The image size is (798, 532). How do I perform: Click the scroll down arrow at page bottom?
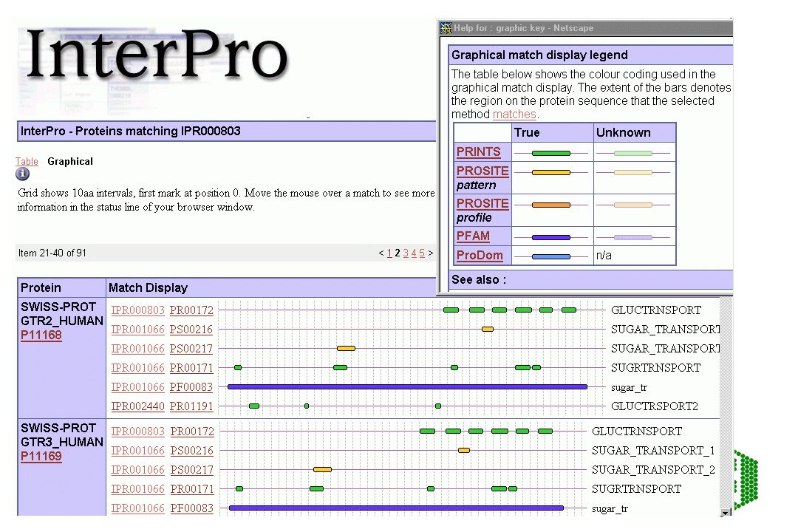click(x=726, y=512)
